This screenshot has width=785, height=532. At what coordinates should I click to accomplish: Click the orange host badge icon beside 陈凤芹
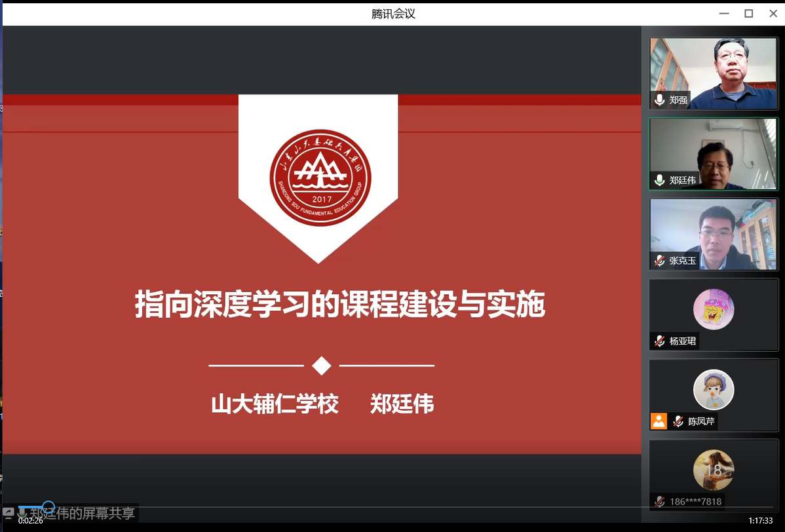point(659,421)
